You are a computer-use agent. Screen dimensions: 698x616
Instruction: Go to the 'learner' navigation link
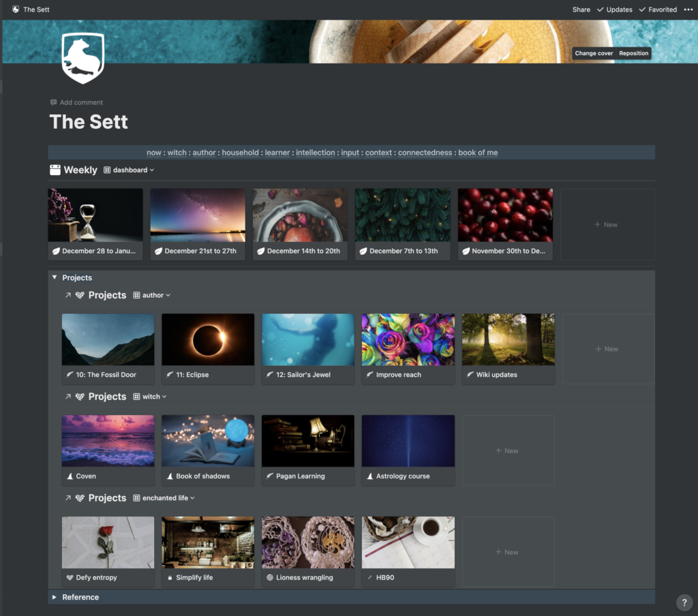[277, 153]
